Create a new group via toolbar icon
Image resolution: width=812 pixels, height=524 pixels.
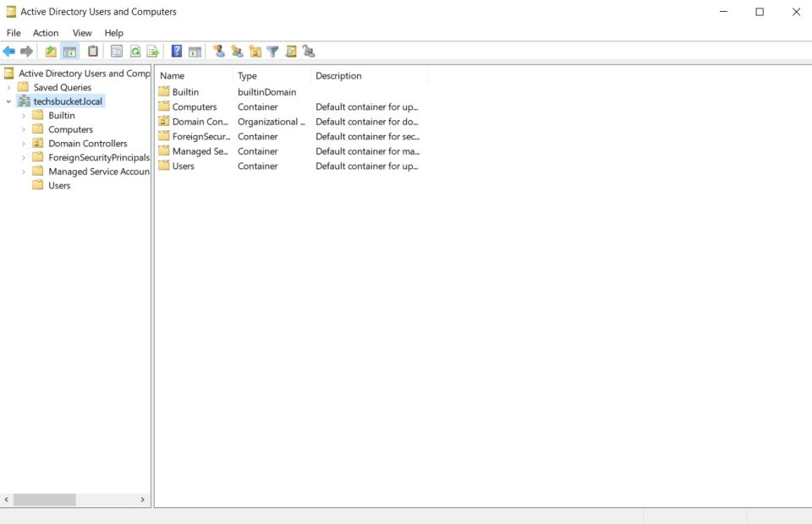[237, 52]
